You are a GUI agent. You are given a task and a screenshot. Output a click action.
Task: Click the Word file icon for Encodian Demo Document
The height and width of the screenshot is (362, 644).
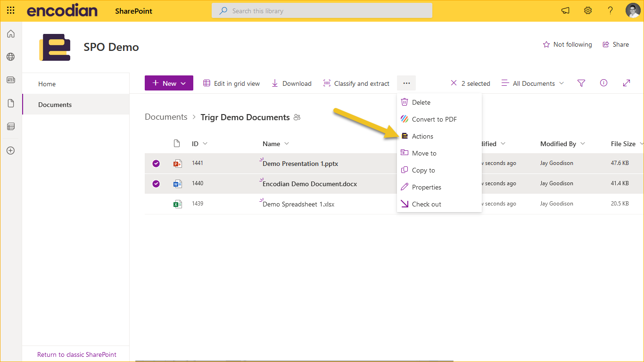pyautogui.click(x=178, y=184)
